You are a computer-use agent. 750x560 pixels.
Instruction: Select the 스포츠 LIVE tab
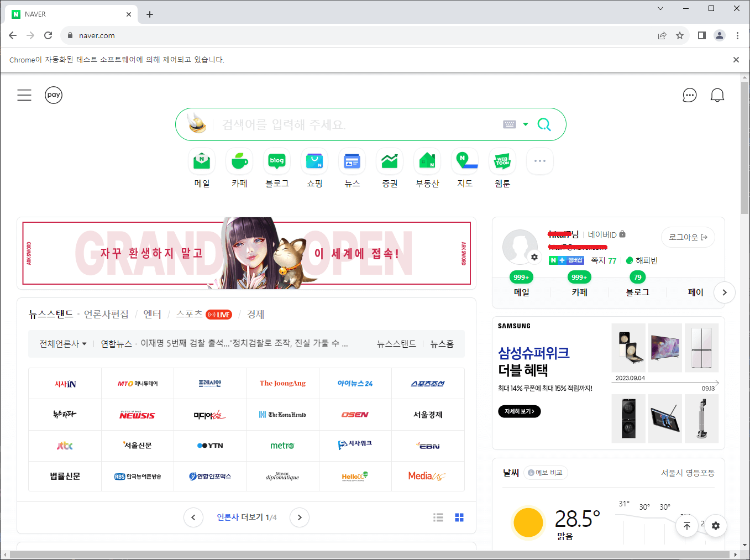pyautogui.click(x=204, y=314)
